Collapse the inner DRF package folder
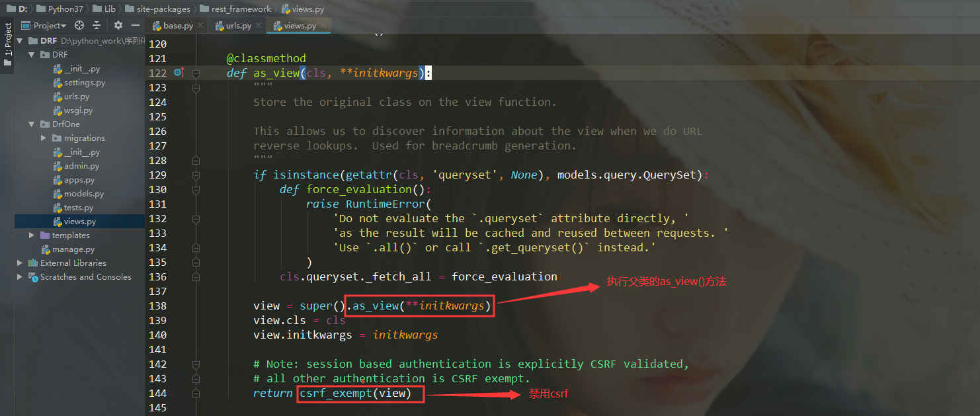Screen dimensions: 980x416 pos(32,55)
